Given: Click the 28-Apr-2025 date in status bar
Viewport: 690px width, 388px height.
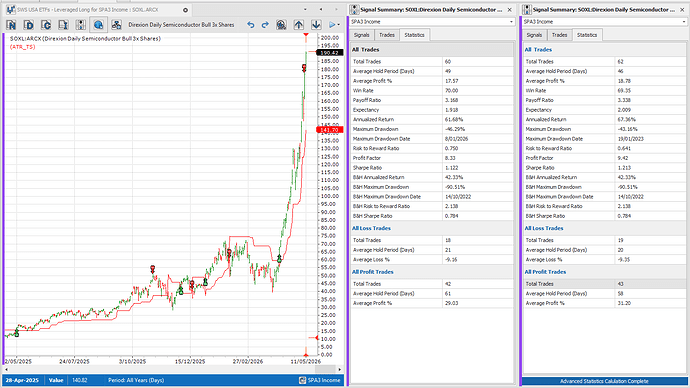Looking at the screenshot, I should (x=22, y=381).
